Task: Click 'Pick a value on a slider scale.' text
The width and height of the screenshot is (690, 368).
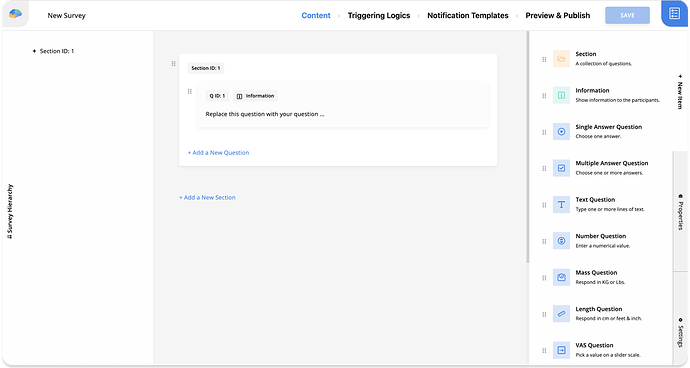Action: point(608,355)
